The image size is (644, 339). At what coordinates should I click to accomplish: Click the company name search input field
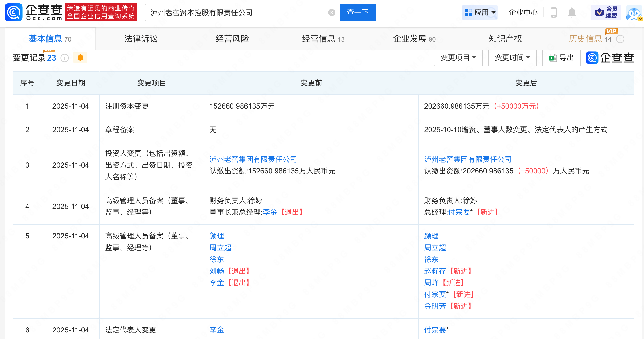(x=235, y=13)
